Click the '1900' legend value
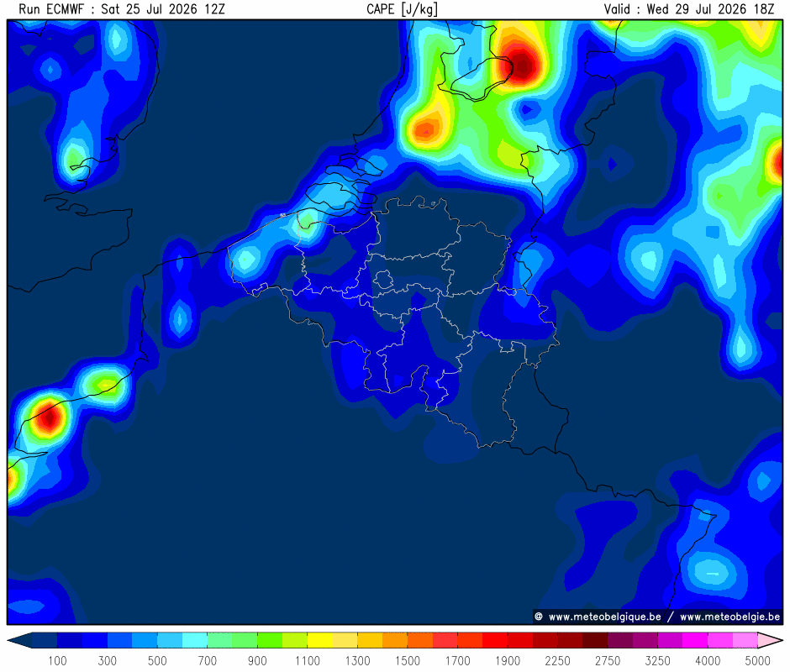790x672 pixels. click(x=508, y=661)
